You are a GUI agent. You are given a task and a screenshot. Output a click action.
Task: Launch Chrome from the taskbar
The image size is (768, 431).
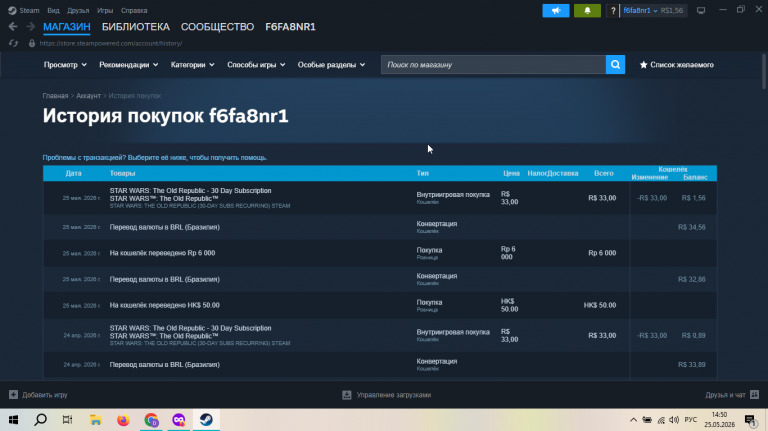151,420
